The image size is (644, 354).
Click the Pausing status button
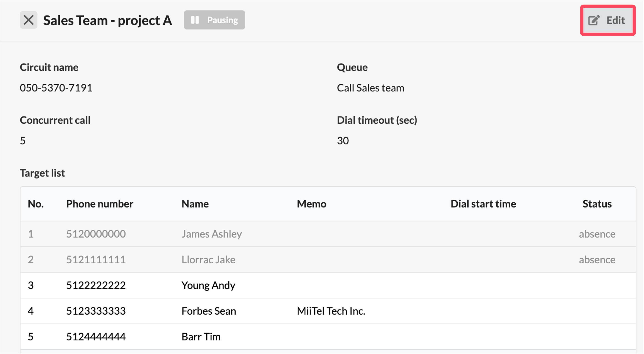[x=214, y=20]
